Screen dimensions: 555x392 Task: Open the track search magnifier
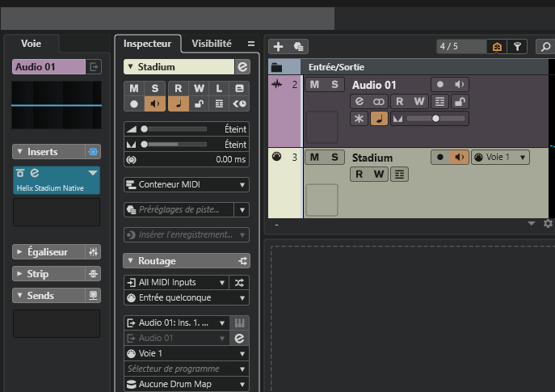545,46
